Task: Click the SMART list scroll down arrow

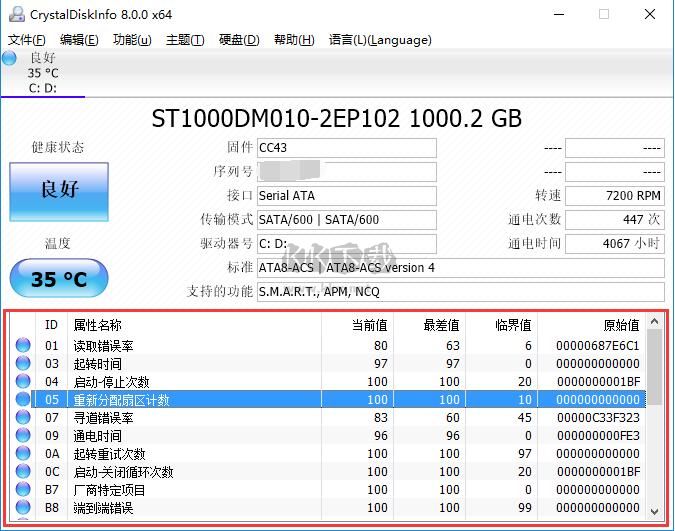Action: coord(654,512)
